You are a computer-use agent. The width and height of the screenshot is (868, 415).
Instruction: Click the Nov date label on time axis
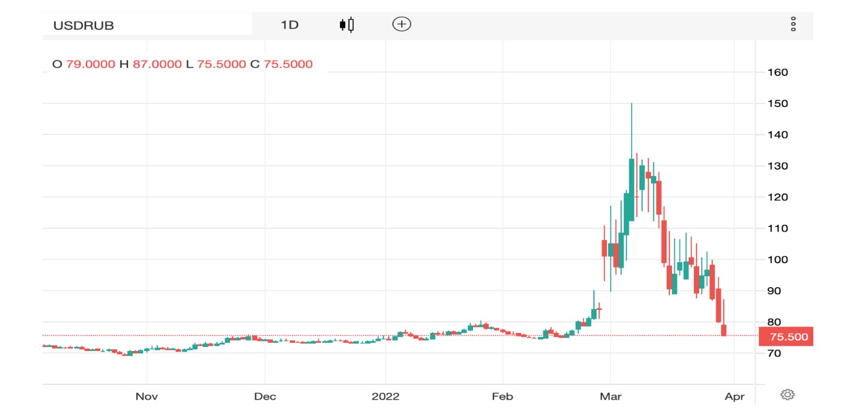pos(147,396)
